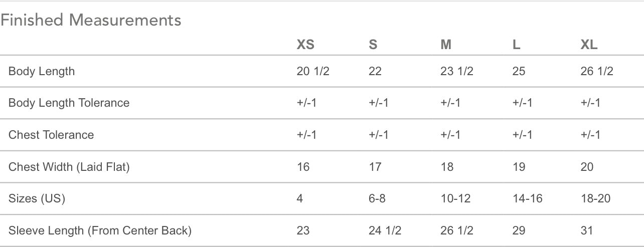Click the Finished Measurements heading
The image size is (644, 247).
[91, 21]
